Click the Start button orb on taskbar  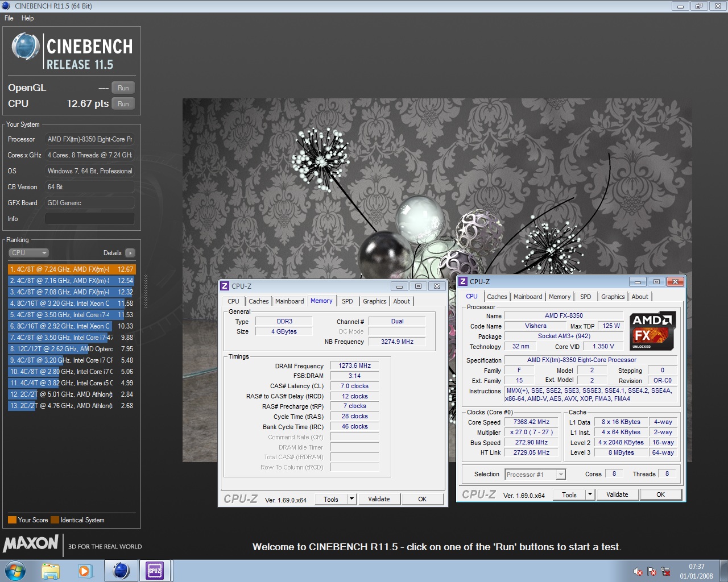(15, 571)
